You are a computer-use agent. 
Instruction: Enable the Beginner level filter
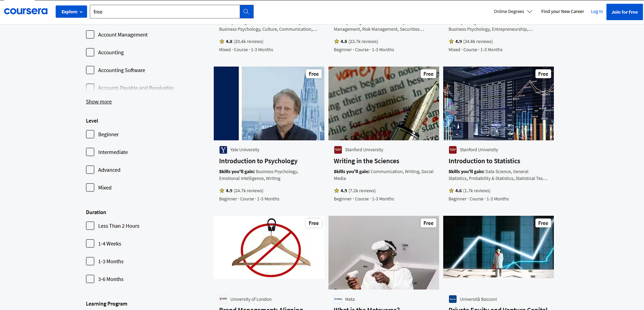(x=90, y=134)
